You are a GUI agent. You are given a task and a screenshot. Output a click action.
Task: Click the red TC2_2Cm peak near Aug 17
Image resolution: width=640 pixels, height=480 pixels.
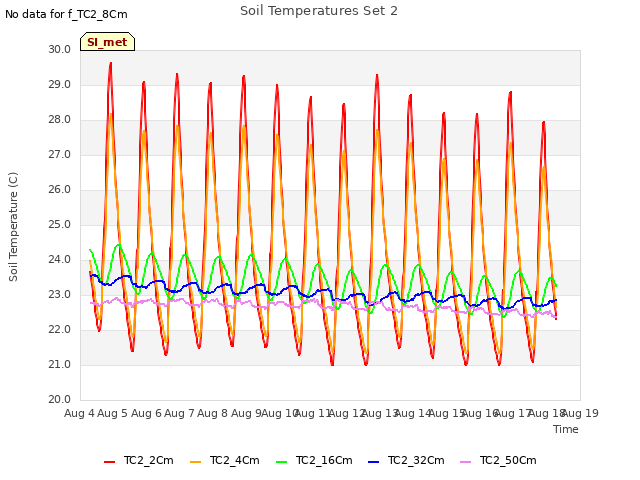point(511,92)
